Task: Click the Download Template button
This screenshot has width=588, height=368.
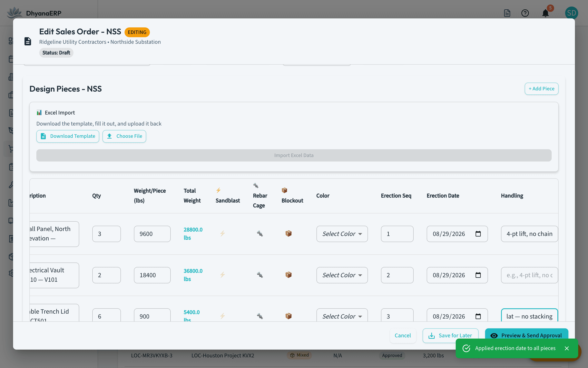Action: [68, 136]
